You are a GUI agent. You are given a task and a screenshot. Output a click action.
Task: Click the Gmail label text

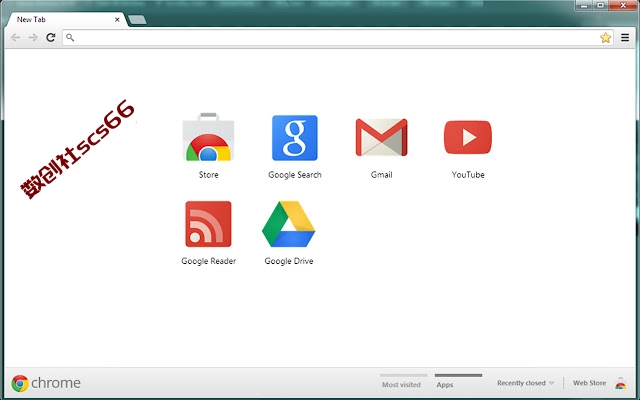tap(382, 175)
